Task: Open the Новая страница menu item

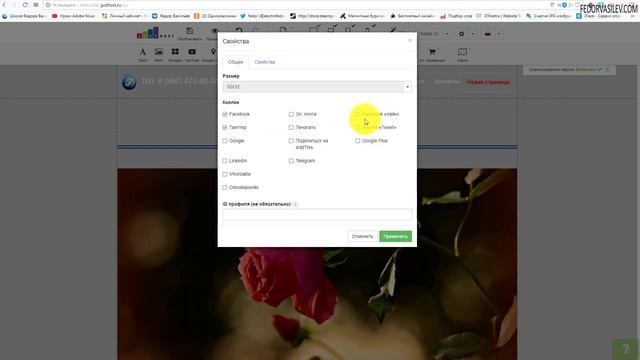Action: click(x=488, y=82)
